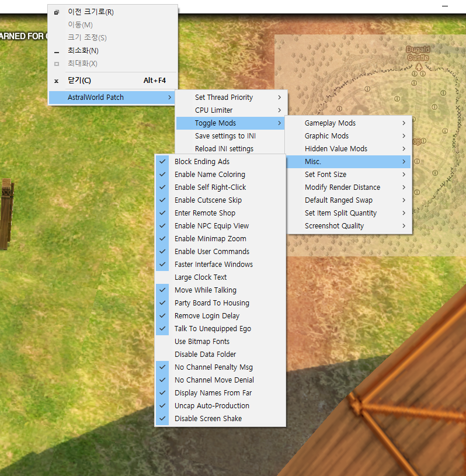
Task: Toggle Enable Name Coloring
Action: 220,174
